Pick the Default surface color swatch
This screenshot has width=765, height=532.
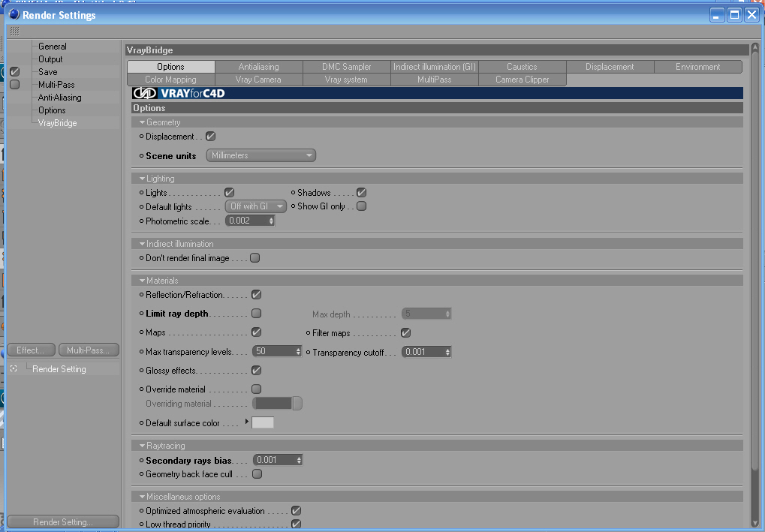263,422
